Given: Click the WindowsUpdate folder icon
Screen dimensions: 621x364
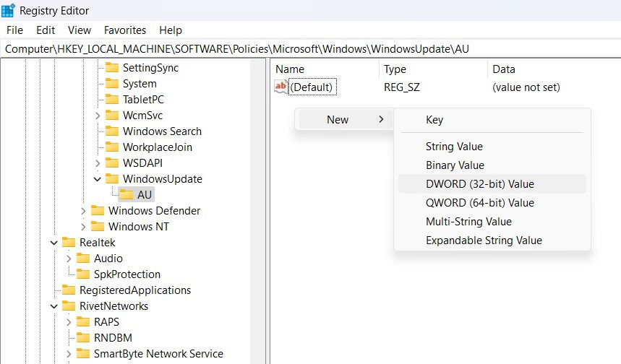Looking at the screenshot, I should click(x=112, y=179).
